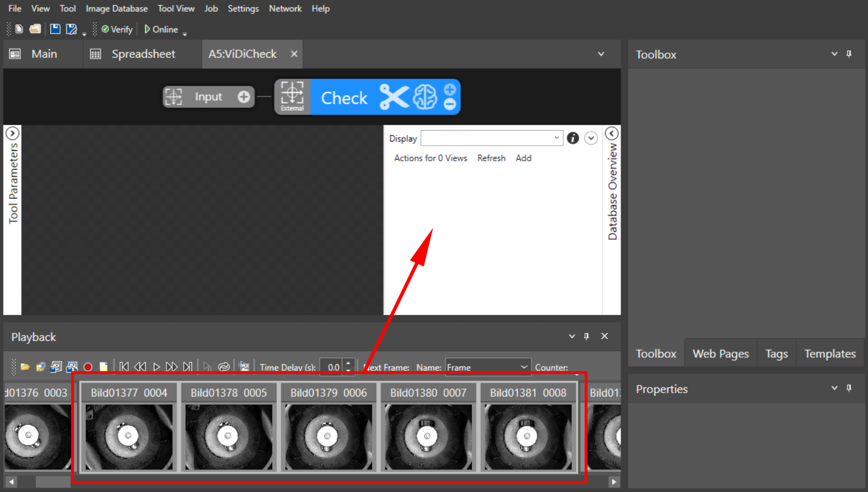Toggle the loop playback icon
The image size is (868, 492).
224,367
